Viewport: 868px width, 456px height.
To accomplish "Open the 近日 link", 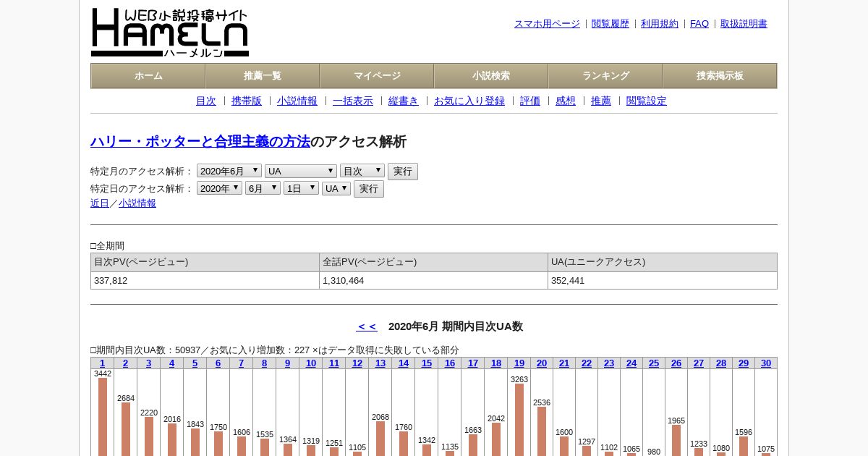I will [x=100, y=203].
